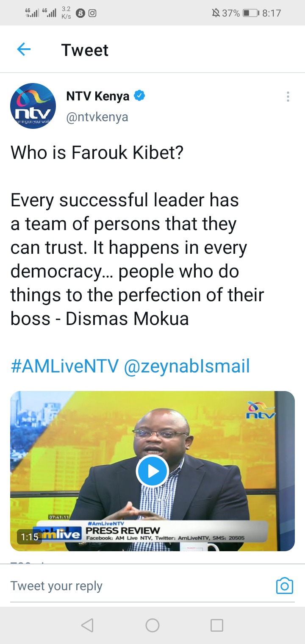This screenshot has height=644, width=305.
Task: Open the #AMLiveNTV hashtag
Action: click(64, 366)
